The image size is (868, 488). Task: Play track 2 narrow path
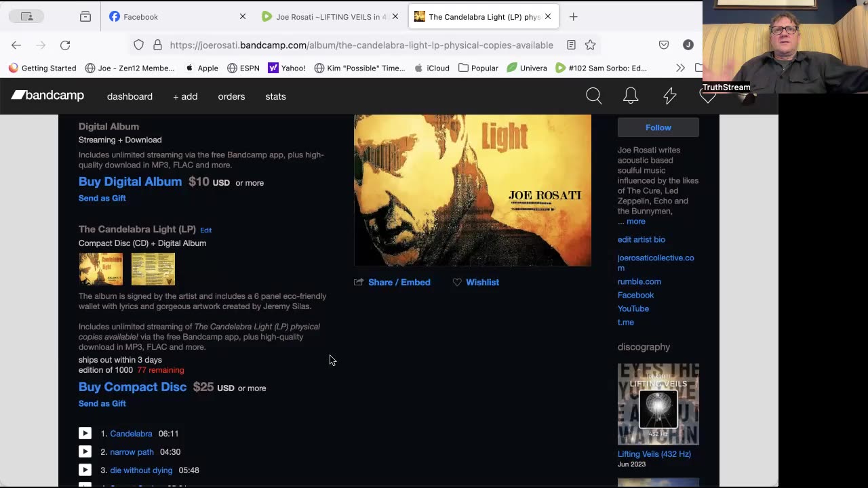85,451
